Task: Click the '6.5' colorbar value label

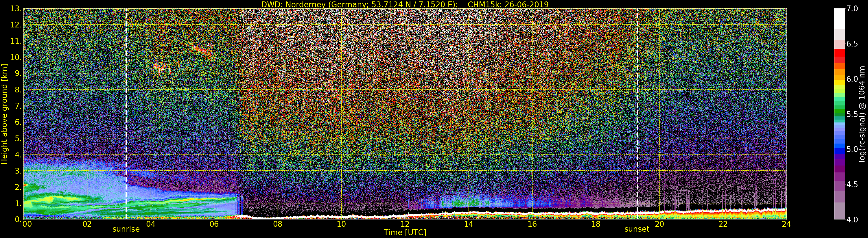Action: (852, 44)
